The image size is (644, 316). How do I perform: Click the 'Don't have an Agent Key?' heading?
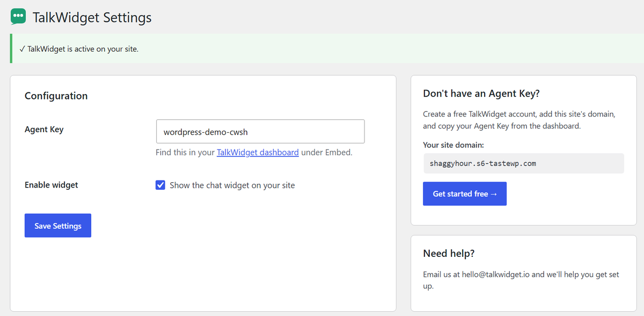pos(481,94)
